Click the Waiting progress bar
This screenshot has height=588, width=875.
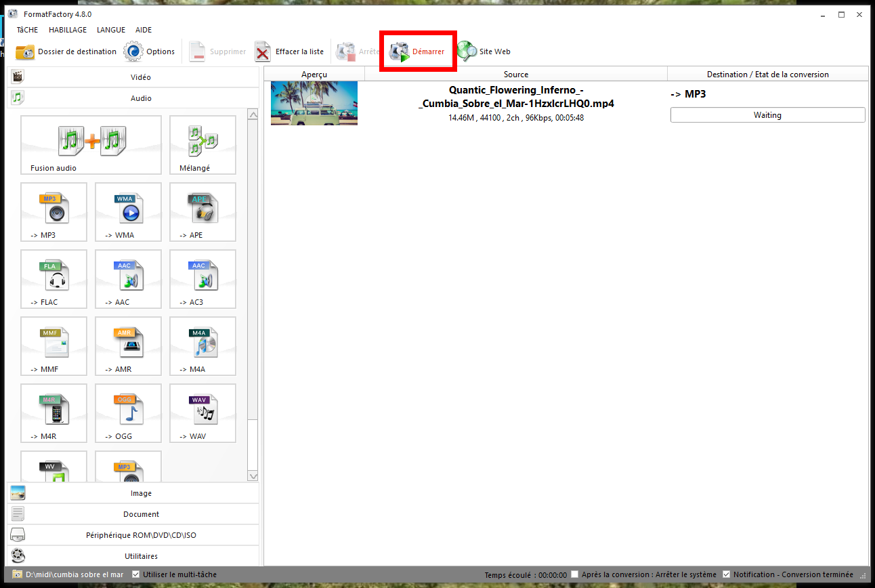point(767,115)
